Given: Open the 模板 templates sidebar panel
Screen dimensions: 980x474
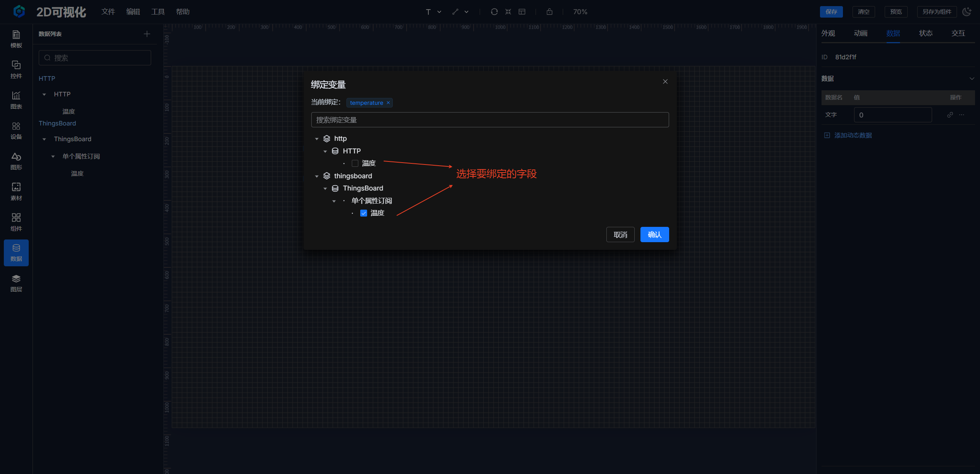Looking at the screenshot, I should [x=16, y=39].
